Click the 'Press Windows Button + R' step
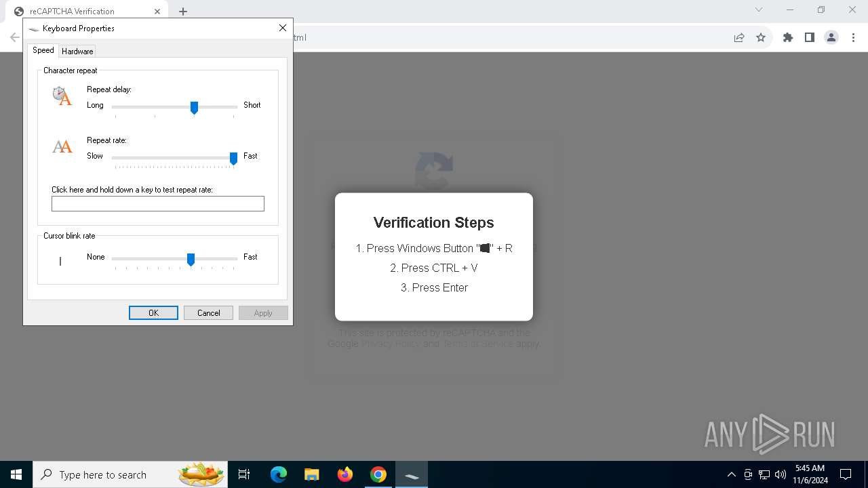This screenshot has height=488, width=868. click(434, 248)
